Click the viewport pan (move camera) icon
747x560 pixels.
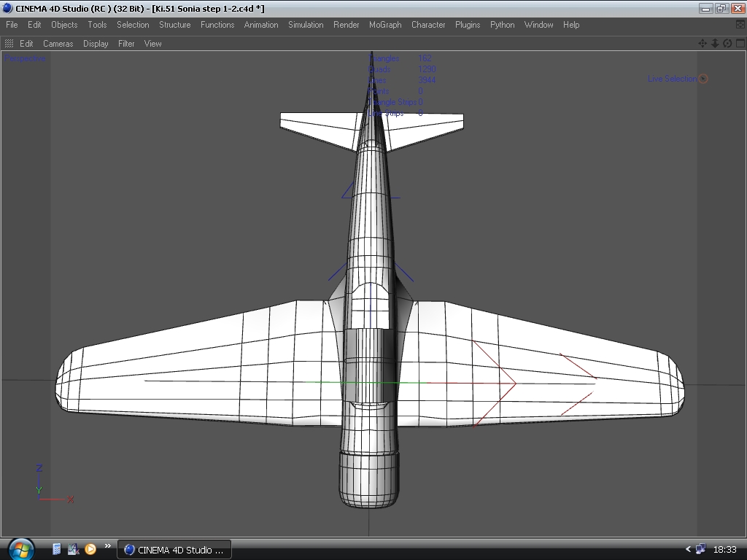pyautogui.click(x=703, y=44)
